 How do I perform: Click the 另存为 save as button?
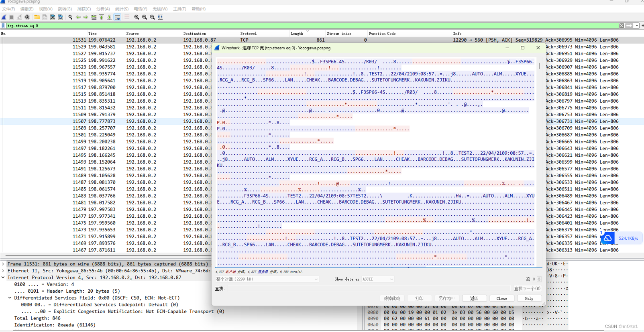point(446,298)
